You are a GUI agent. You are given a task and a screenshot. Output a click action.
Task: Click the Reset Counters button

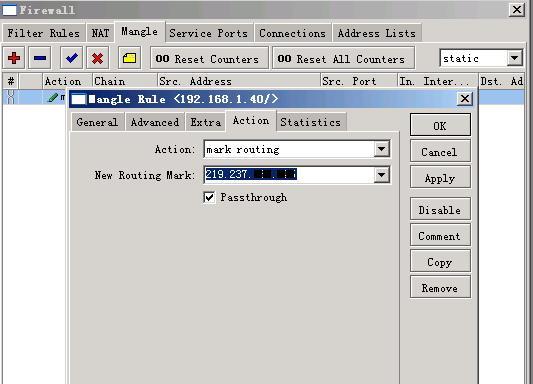coord(209,58)
